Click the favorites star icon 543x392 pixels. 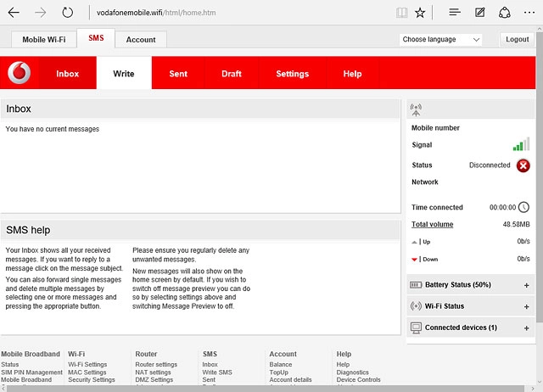pos(421,13)
